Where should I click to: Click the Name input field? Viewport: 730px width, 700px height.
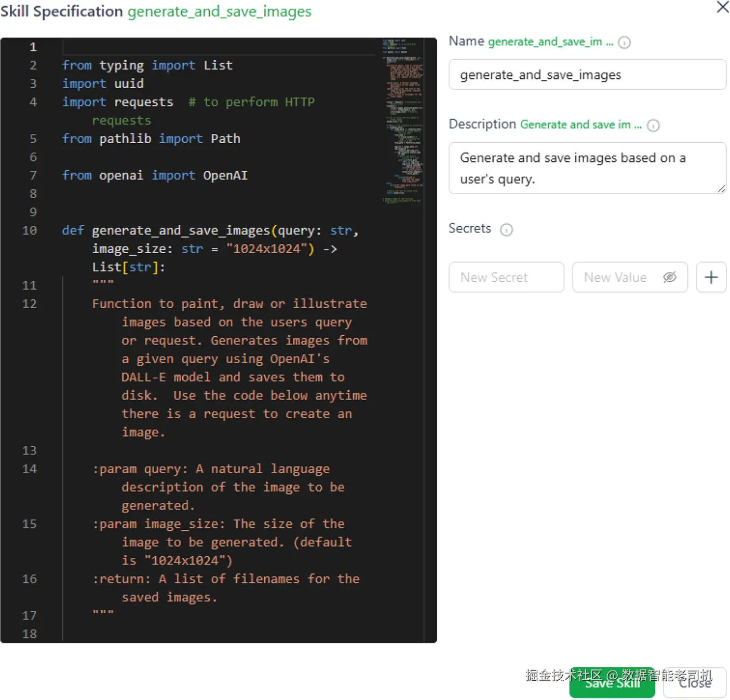(587, 74)
